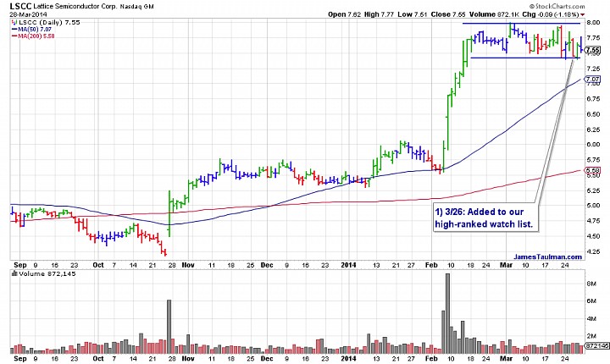Screen dimensions: 610x364
Task: Click the Sep label on the price chart axis
Action: tap(20, 265)
